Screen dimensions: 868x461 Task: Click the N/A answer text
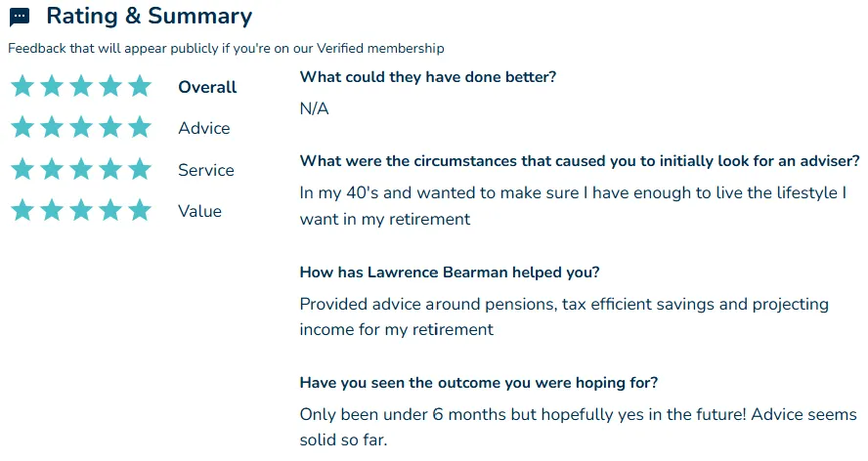(315, 108)
